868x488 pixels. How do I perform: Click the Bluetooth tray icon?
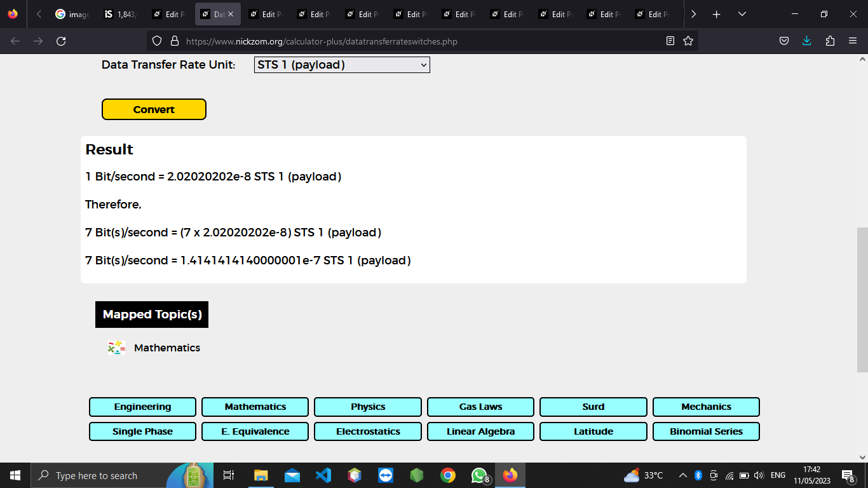point(698,475)
